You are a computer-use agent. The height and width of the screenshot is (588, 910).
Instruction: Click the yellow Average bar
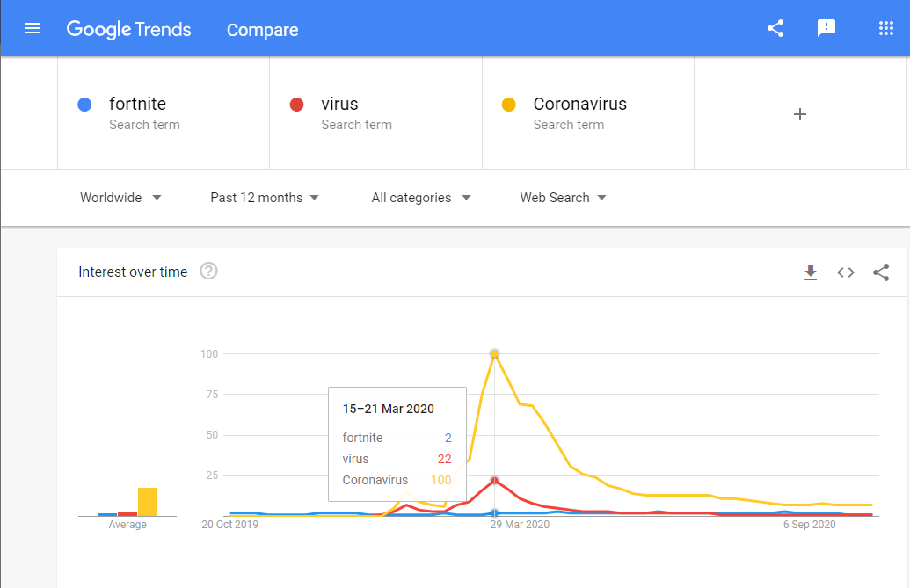click(x=148, y=502)
